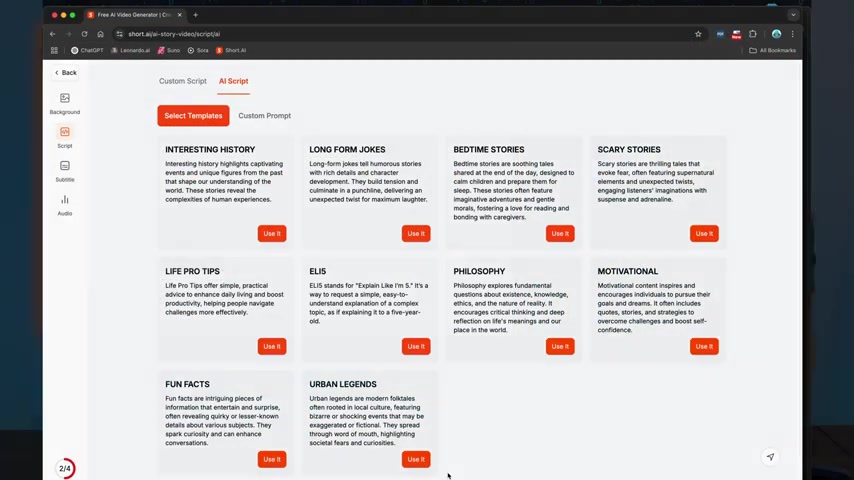This screenshot has height=480, width=854.
Task: Use the ELI5 template
Action: 416,347
